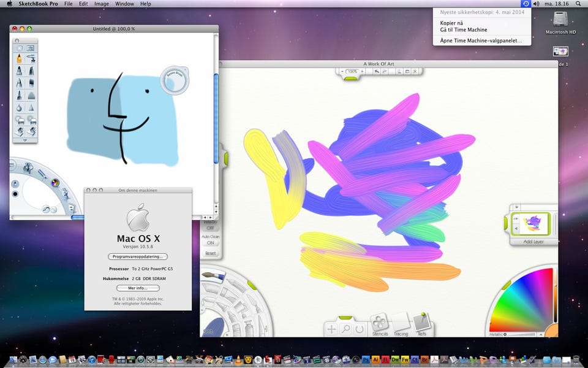Select the paintbrush tool in ArtRage tool picker

coord(213,276)
